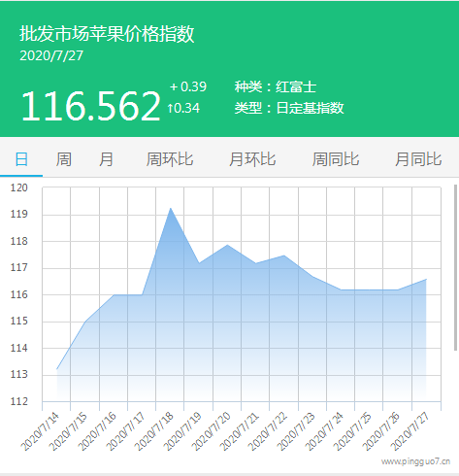Screen dimensions: 459x476
Task: Show the 周环比 week-over-week tab
Action: (x=170, y=159)
